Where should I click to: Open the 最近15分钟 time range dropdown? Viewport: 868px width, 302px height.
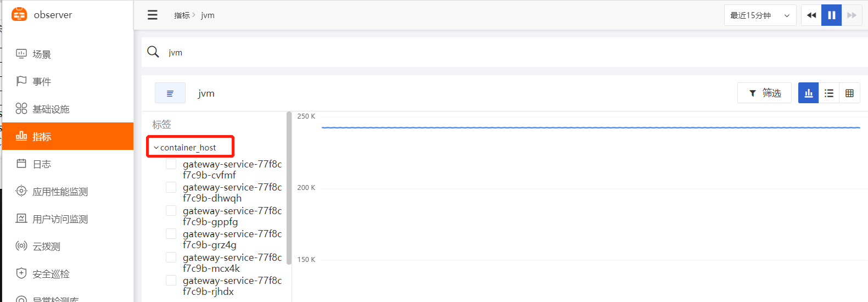point(760,15)
